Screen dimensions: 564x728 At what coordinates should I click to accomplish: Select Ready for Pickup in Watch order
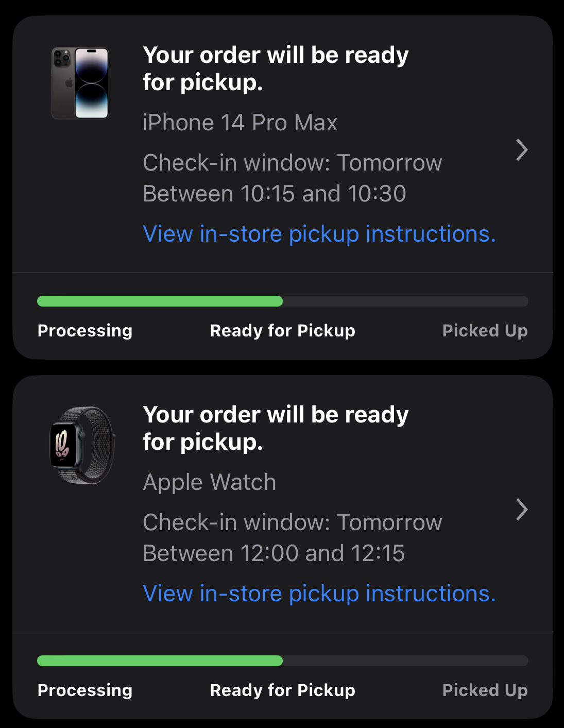[282, 690]
